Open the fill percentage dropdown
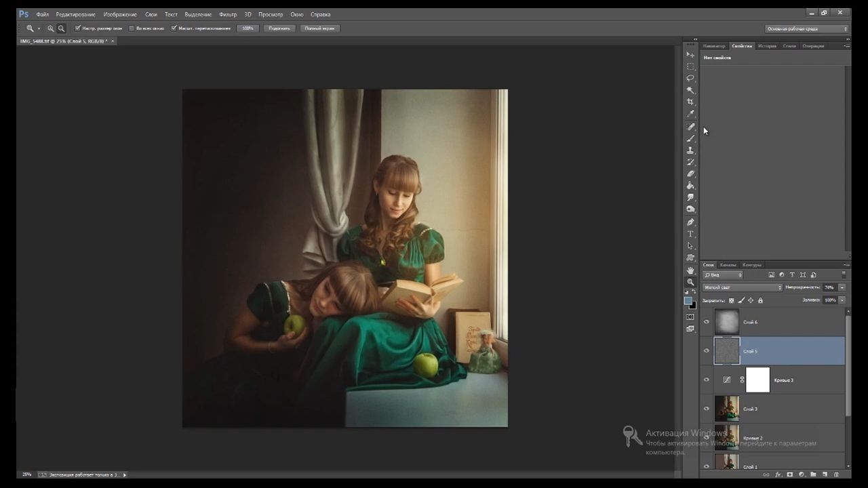The width and height of the screenshot is (868, 488). point(842,300)
